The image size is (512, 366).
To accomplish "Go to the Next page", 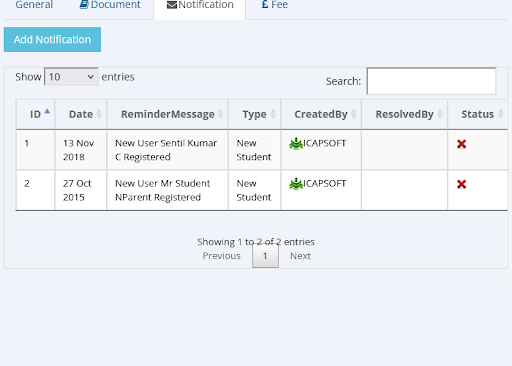I will click(x=300, y=256).
